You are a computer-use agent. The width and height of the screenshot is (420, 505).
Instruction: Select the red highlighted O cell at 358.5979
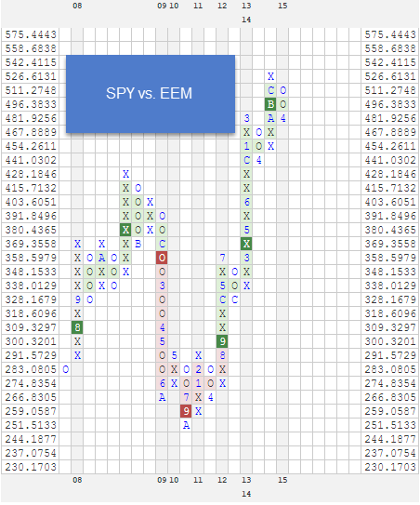pos(163,258)
